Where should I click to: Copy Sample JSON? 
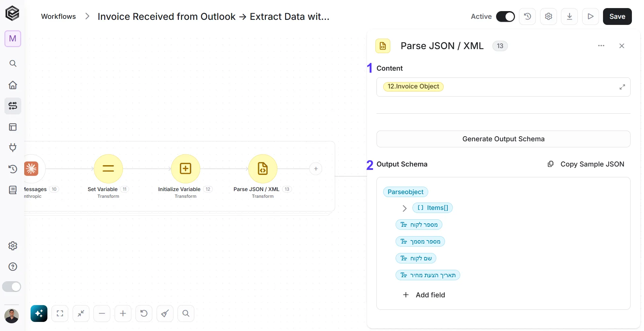coord(586,164)
